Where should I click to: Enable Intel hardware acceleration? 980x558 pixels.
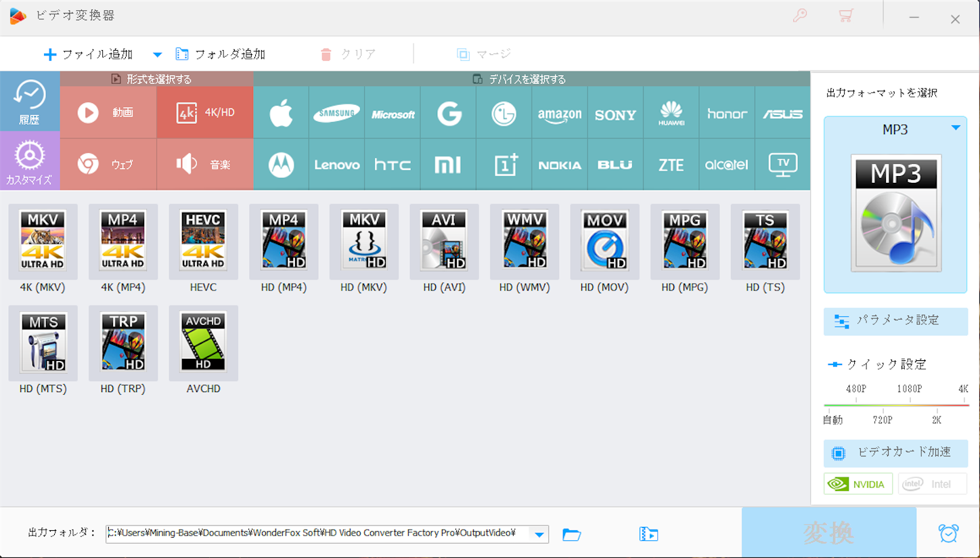click(932, 484)
